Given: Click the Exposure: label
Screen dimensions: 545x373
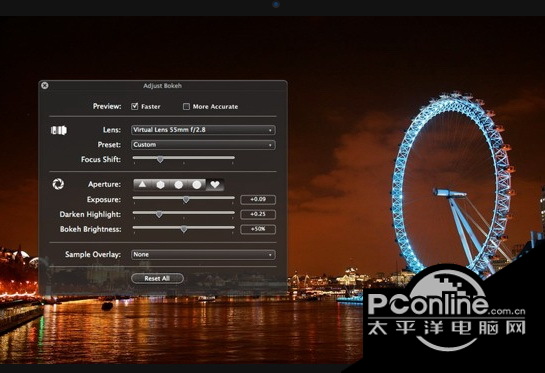Looking at the screenshot, I should [x=104, y=200].
